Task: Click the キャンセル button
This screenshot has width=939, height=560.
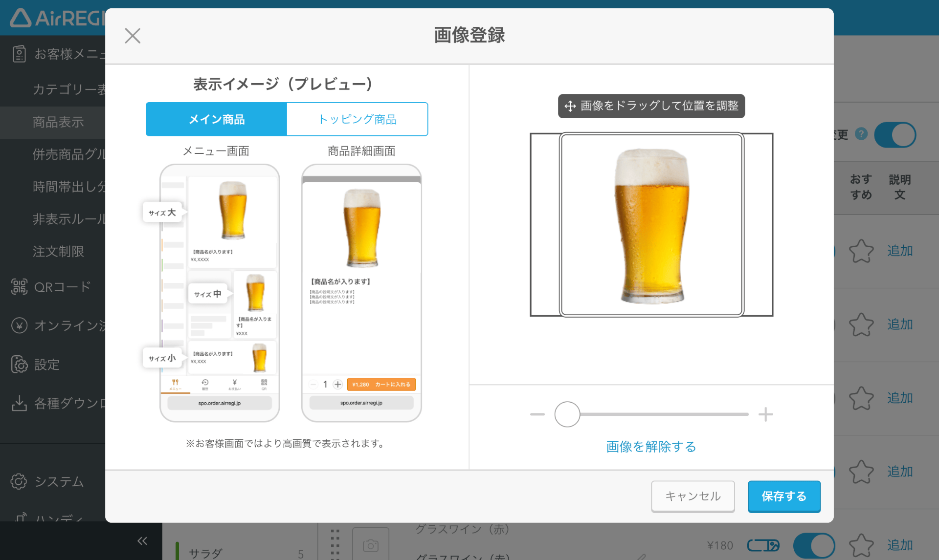Action: pos(693,496)
